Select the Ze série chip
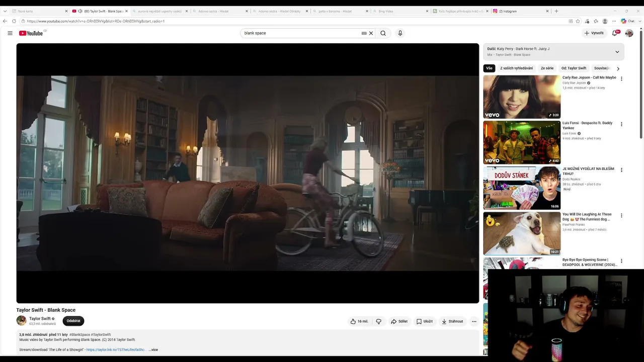Screen dimensions: 644x362 click(547, 68)
